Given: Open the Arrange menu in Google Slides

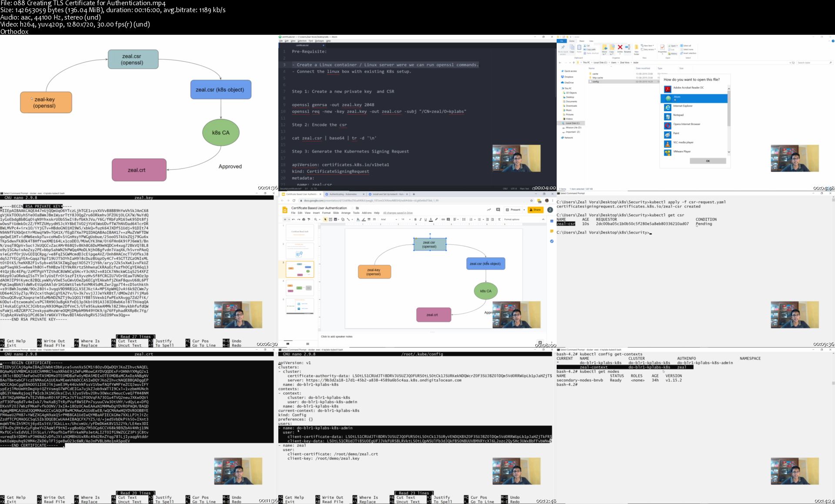Looking at the screenshot, I should pos(346,213).
